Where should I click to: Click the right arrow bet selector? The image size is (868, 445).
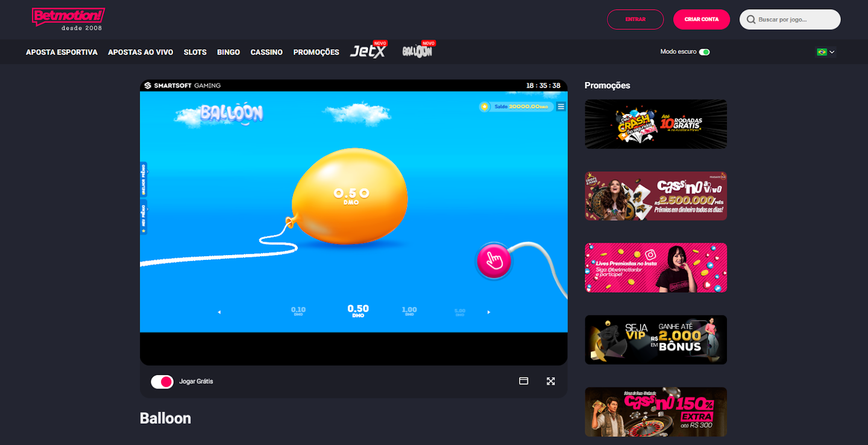click(489, 312)
